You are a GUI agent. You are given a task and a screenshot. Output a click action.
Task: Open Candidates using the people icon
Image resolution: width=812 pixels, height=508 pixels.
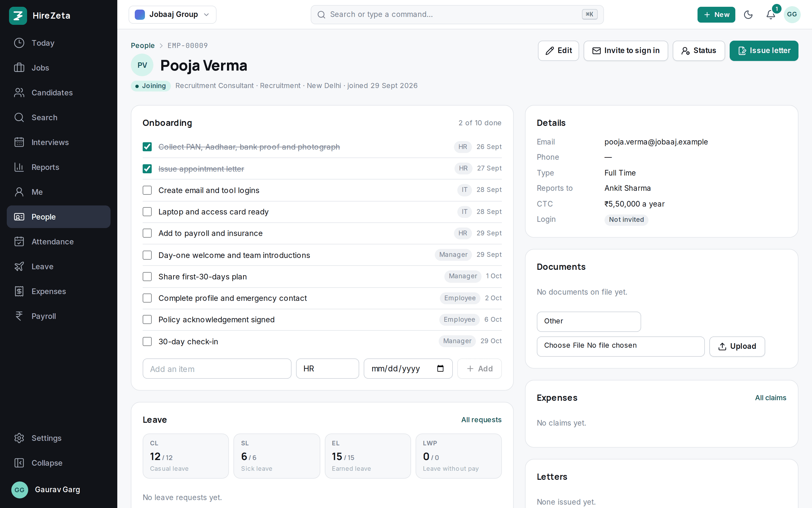point(19,93)
